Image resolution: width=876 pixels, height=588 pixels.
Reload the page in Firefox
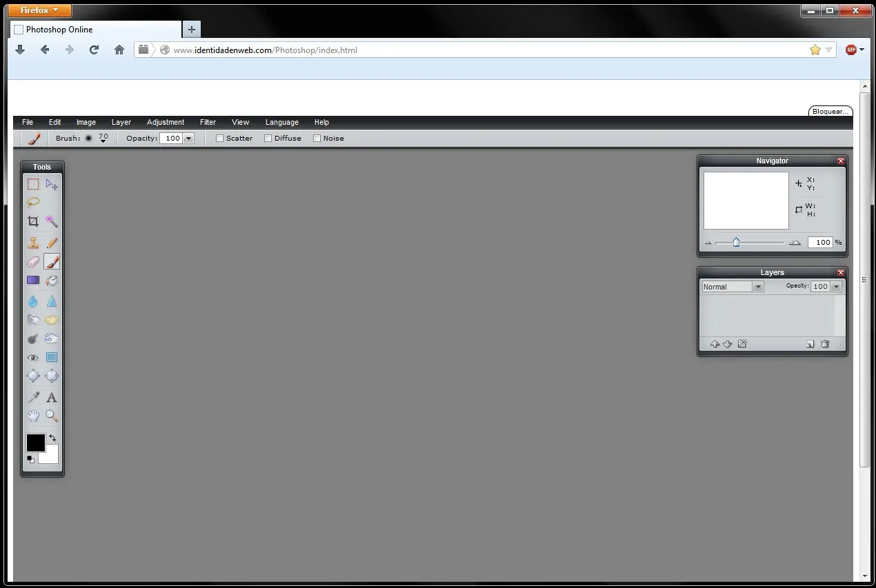pyautogui.click(x=94, y=50)
